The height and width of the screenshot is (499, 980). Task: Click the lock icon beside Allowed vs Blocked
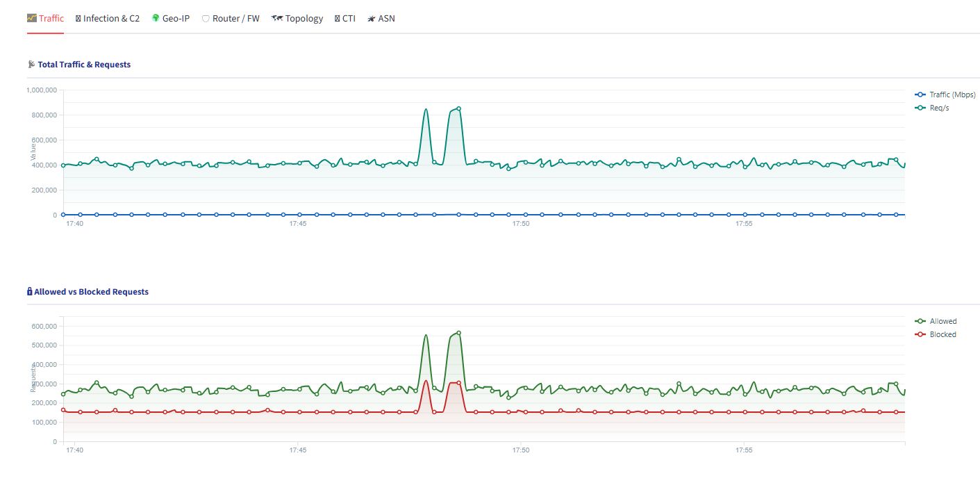pyautogui.click(x=29, y=292)
